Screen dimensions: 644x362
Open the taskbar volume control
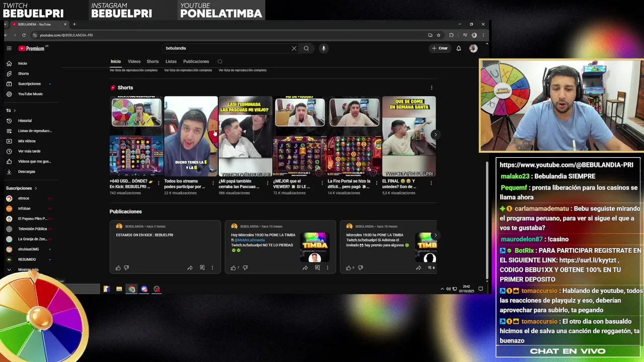coord(448,289)
